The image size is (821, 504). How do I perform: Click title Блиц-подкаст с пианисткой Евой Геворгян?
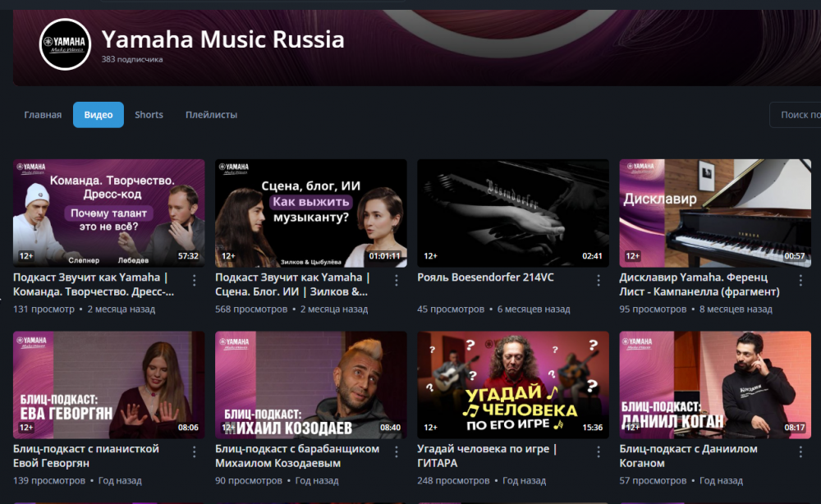click(x=86, y=456)
